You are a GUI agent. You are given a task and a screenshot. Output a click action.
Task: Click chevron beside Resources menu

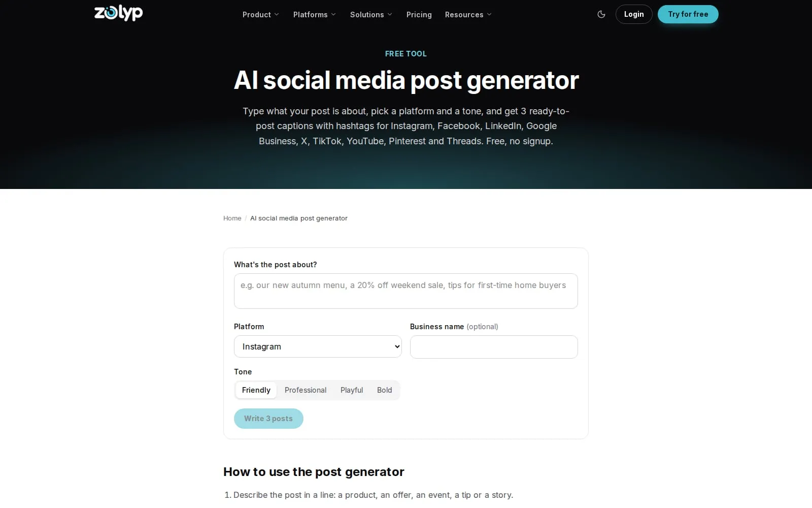tap(489, 15)
